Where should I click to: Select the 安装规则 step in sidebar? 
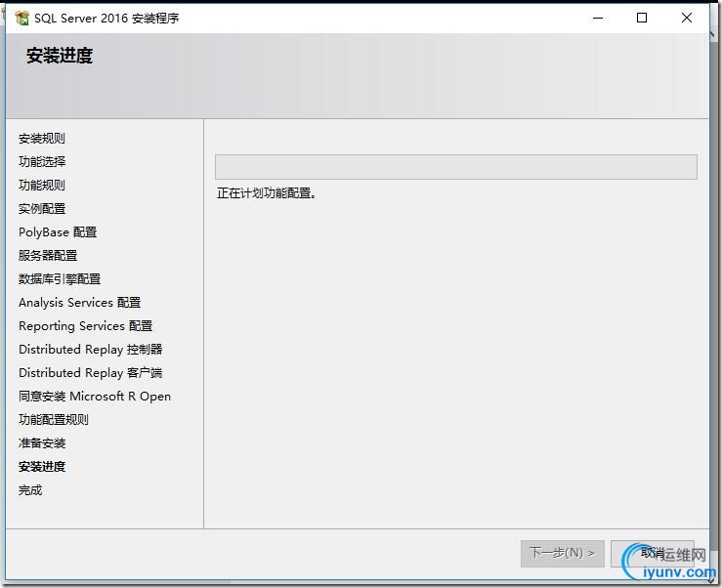click(42, 138)
